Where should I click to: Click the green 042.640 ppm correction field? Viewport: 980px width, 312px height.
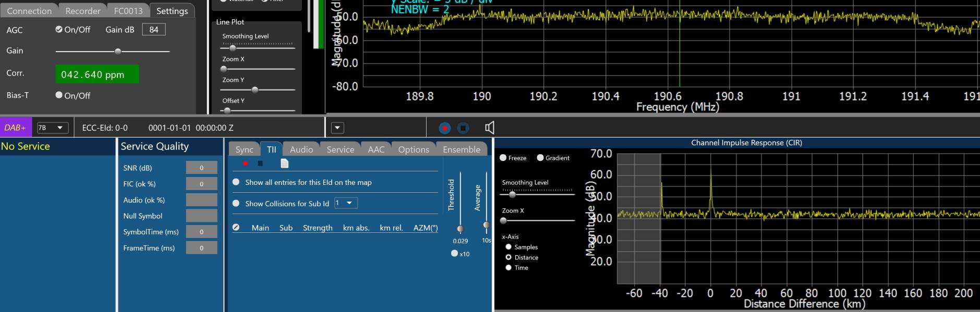(x=97, y=74)
